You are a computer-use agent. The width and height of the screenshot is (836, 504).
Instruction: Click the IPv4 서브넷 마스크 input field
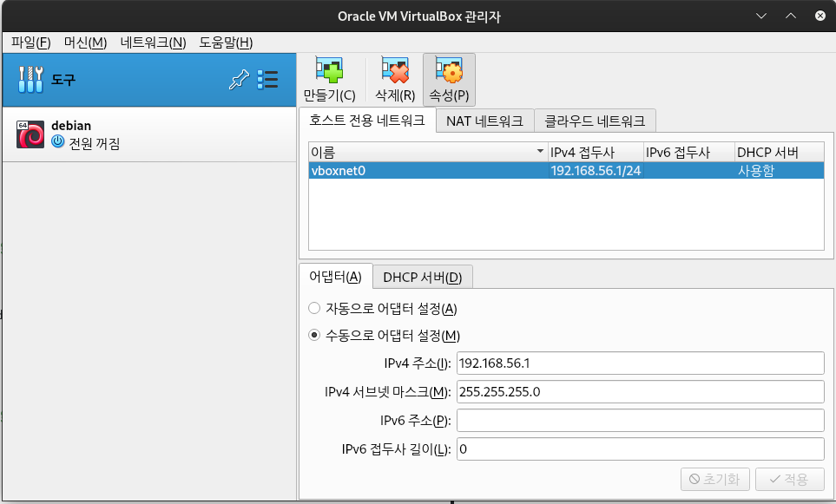tap(641, 392)
